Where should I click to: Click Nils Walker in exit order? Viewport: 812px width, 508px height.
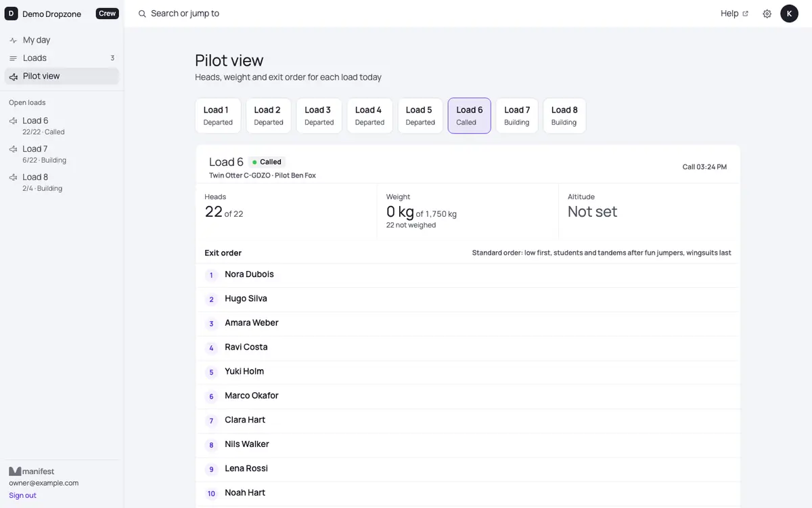tap(247, 444)
